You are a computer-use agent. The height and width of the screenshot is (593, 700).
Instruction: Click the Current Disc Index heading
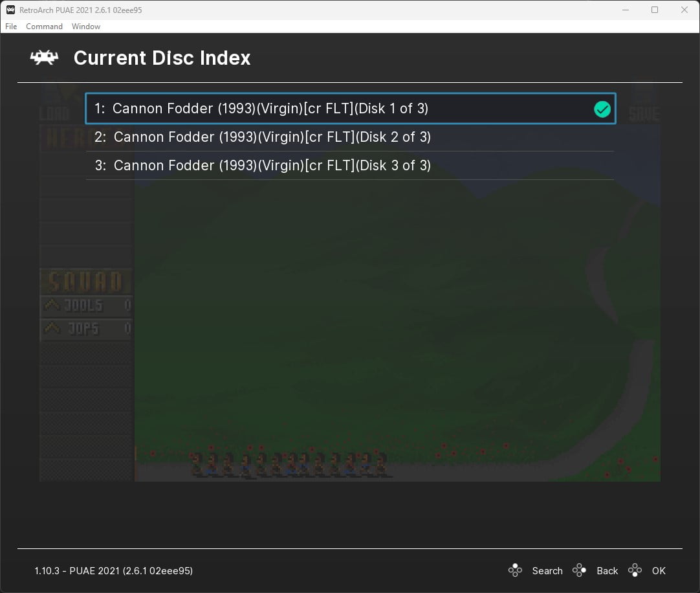click(162, 58)
